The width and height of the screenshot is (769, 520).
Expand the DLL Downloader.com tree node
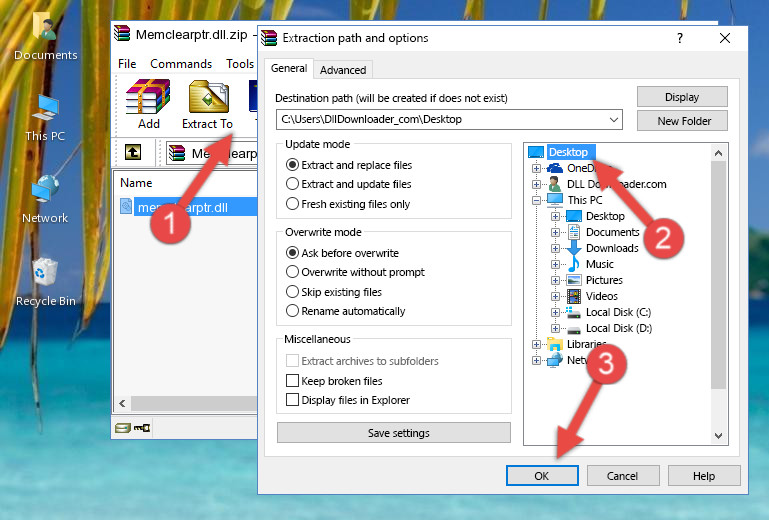click(x=536, y=184)
